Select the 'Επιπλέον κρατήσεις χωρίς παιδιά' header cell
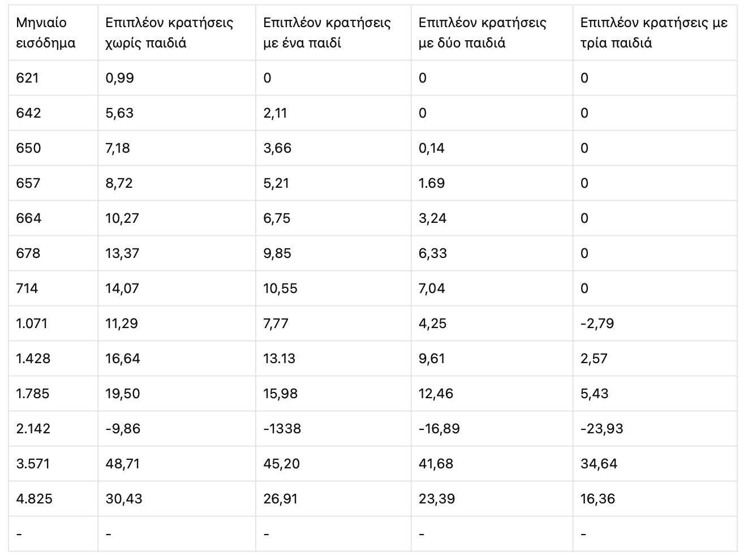This screenshot has width=748, height=560. [x=177, y=33]
